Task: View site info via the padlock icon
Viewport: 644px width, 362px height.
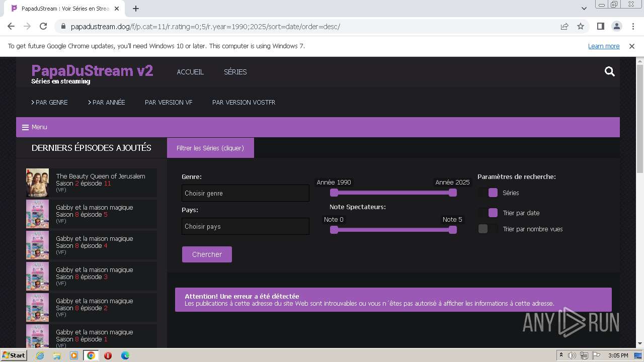Action: (x=63, y=26)
